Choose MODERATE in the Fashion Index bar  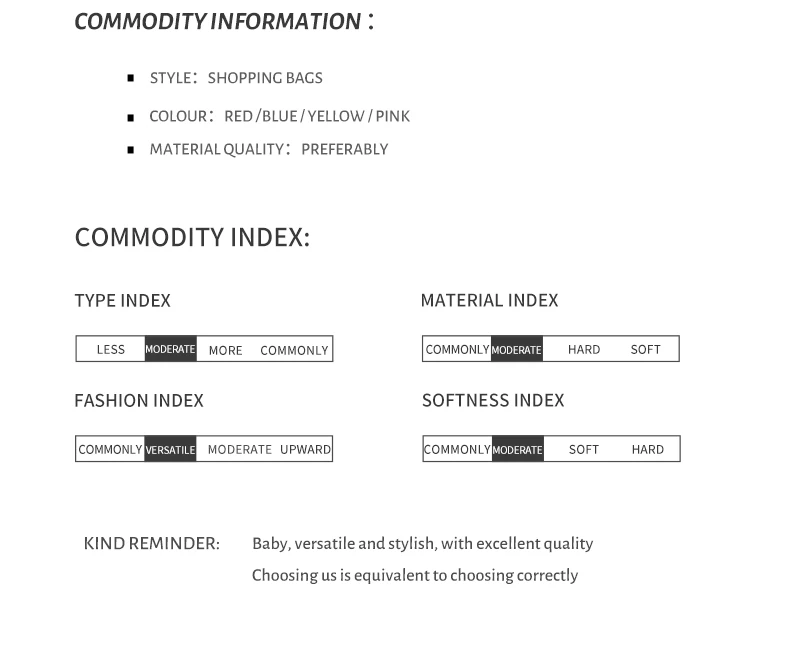(x=240, y=449)
